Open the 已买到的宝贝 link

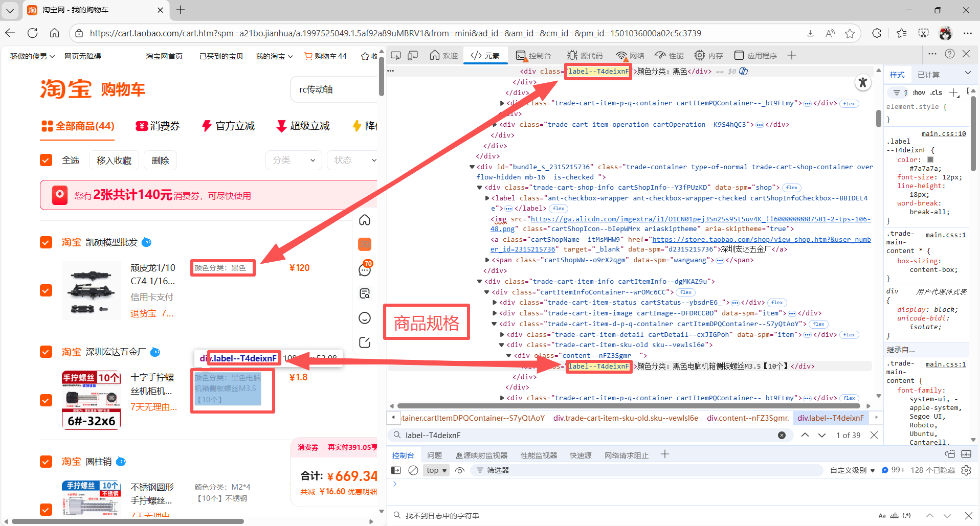pos(221,56)
